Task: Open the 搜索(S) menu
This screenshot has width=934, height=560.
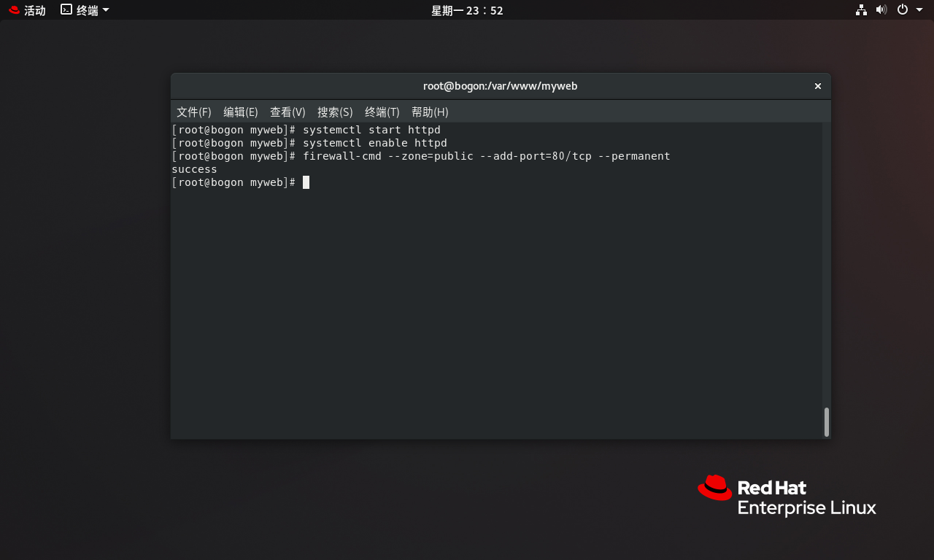Action: (x=335, y=112)
